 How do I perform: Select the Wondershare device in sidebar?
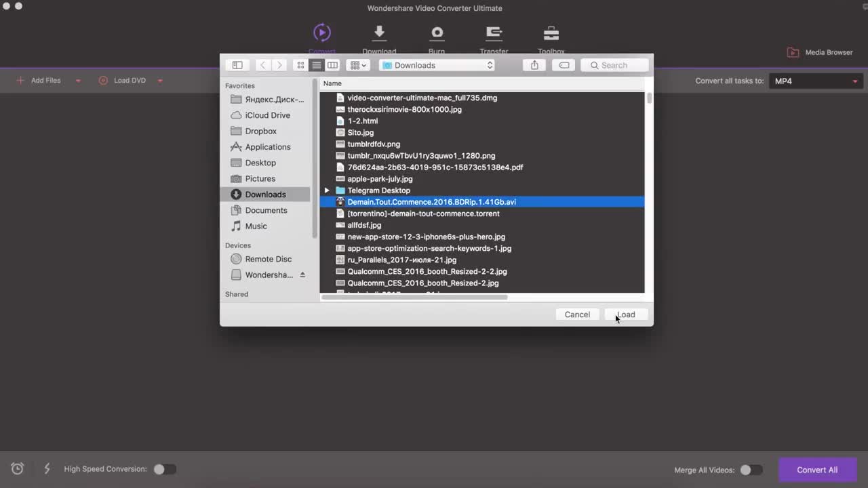pos(262,275)
